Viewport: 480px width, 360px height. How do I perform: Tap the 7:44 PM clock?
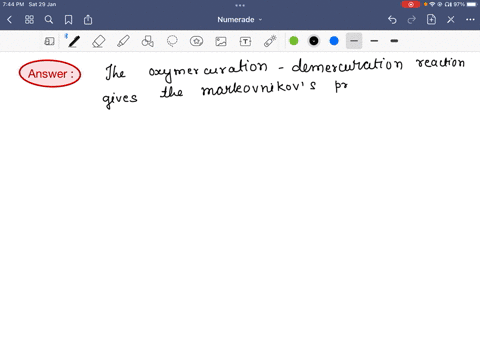13,4
